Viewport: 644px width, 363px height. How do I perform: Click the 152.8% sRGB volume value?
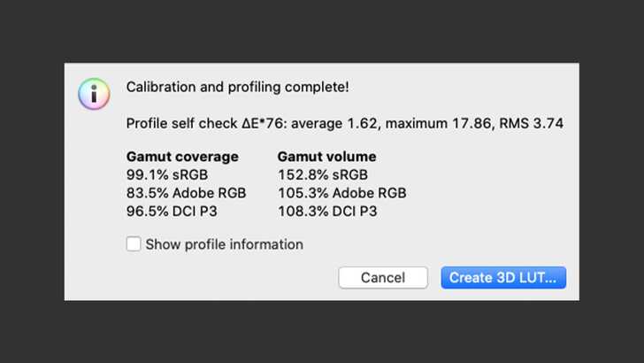click(x=322, y=174)
